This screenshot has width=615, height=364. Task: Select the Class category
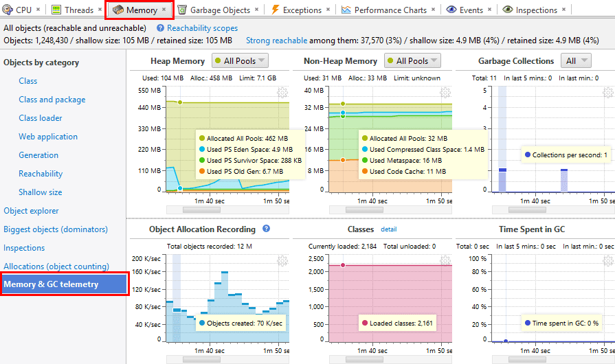(28, 81)
